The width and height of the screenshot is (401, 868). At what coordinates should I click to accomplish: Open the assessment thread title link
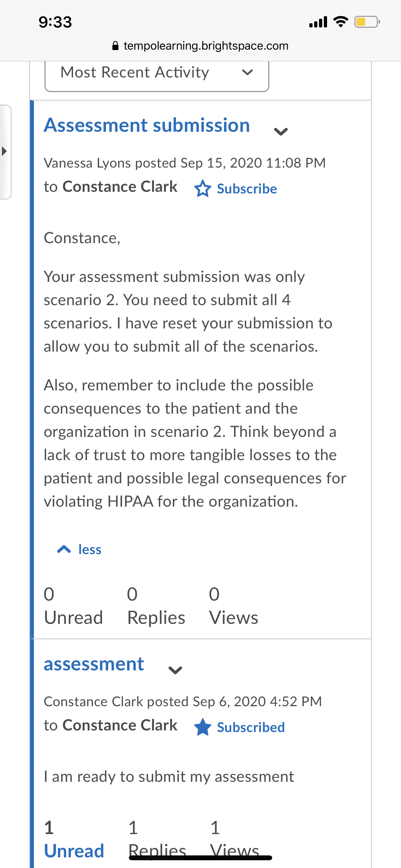94,664
